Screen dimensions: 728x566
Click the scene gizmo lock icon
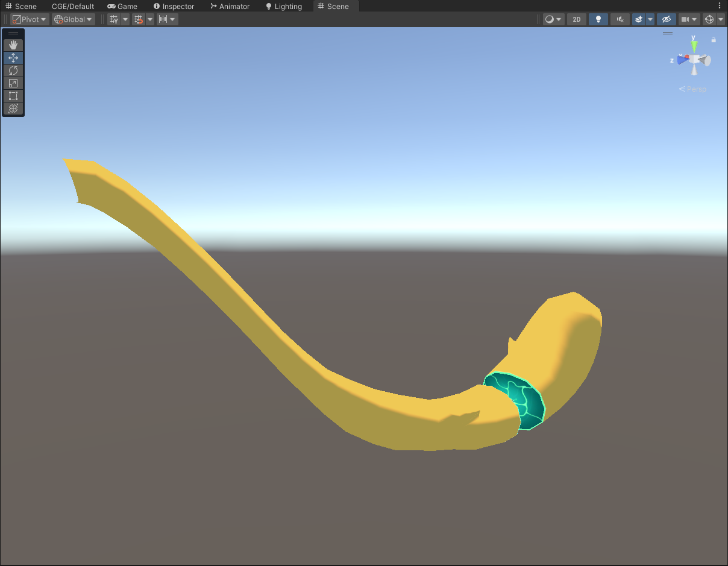click(x=714, y=40)
